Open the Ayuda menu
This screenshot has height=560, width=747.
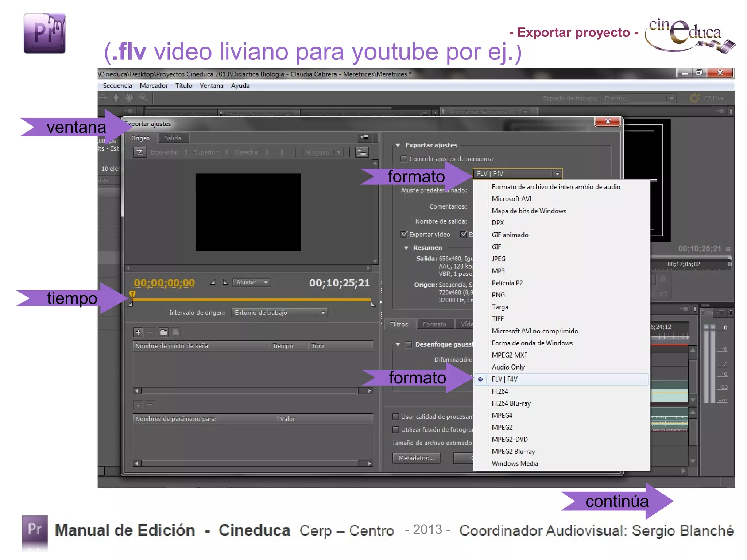[240, 86]
